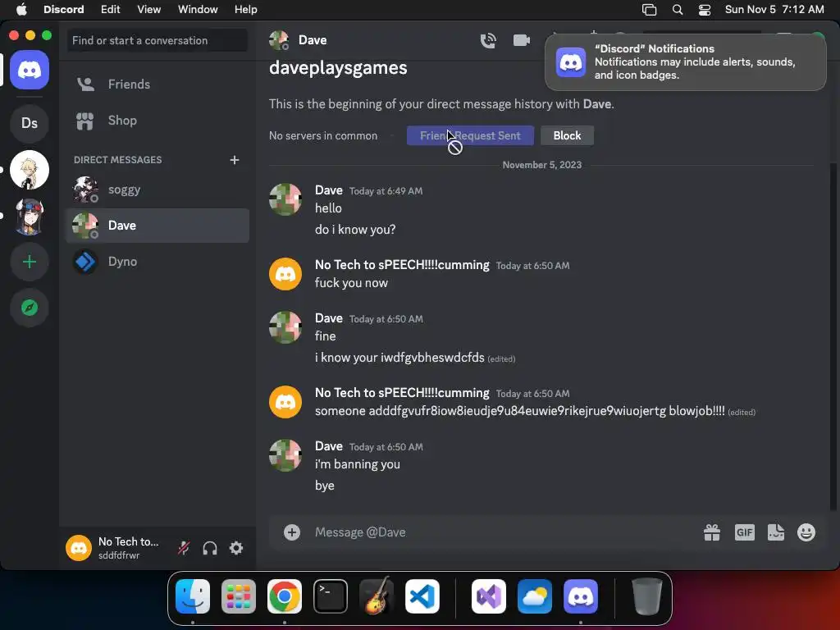Select the Ds server icon
Image resolution: width=840 pixels, height=630 pixels.
click(30, 123)
